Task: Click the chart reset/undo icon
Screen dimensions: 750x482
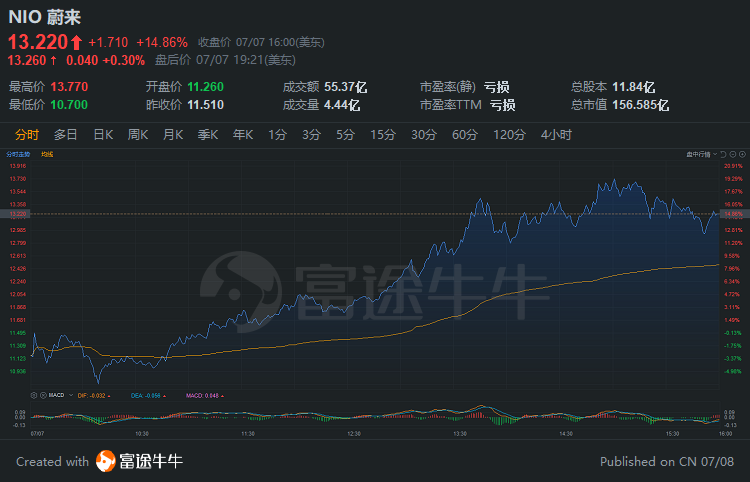Action: [723, 154]
